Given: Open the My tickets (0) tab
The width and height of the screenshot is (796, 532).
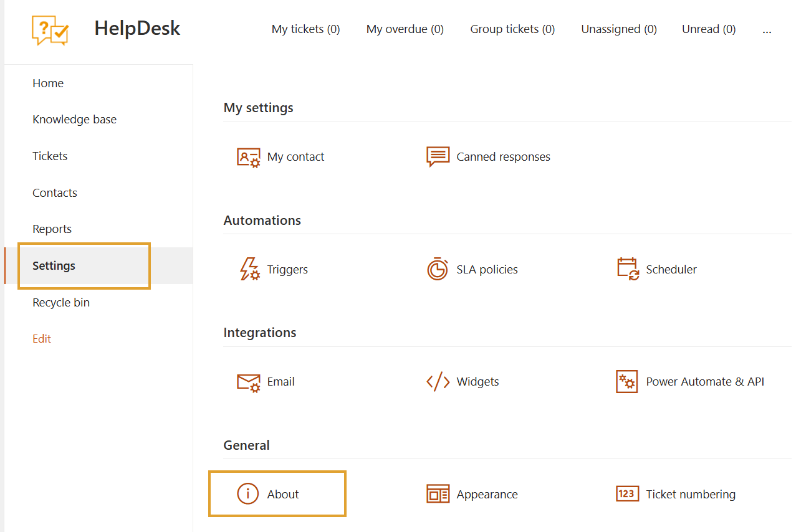Looking at the screenshot, I should (x=306, y=29).
